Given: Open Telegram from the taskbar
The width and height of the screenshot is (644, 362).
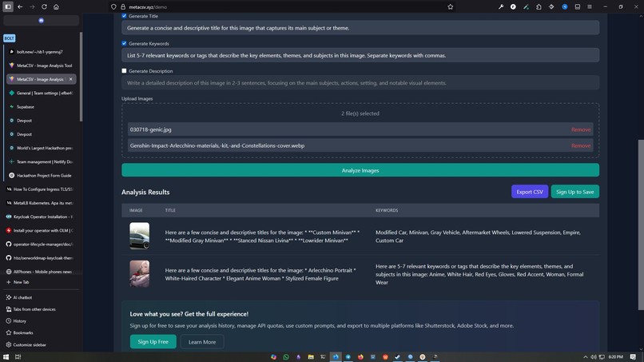Looking at the screenshot, I should (x=348, y=357).
